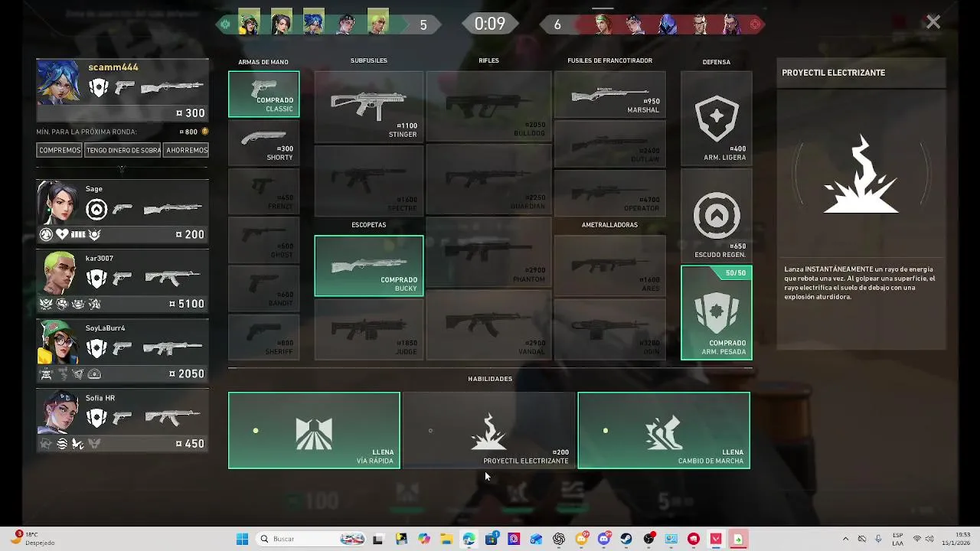The image size is (980, 551).
Task: Click the Ahorremos team request button
Action: [x=187, y=150]
